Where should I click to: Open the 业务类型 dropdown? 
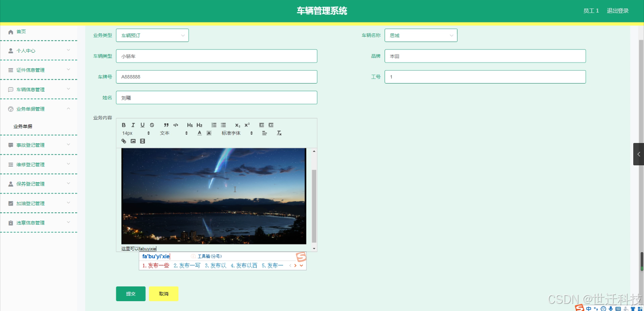pyautogui.click(x=152, y=35)
